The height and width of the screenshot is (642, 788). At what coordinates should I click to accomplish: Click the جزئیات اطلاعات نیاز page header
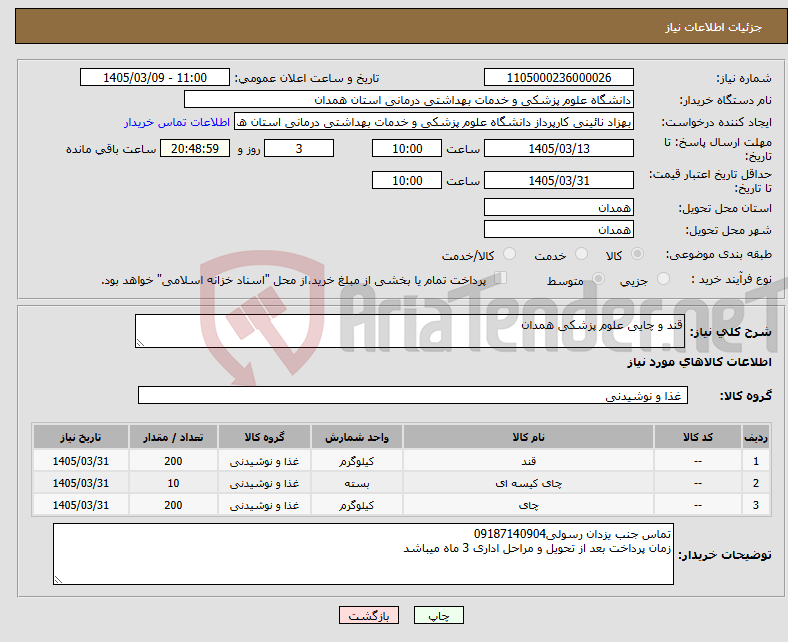(x=714, y=27)
